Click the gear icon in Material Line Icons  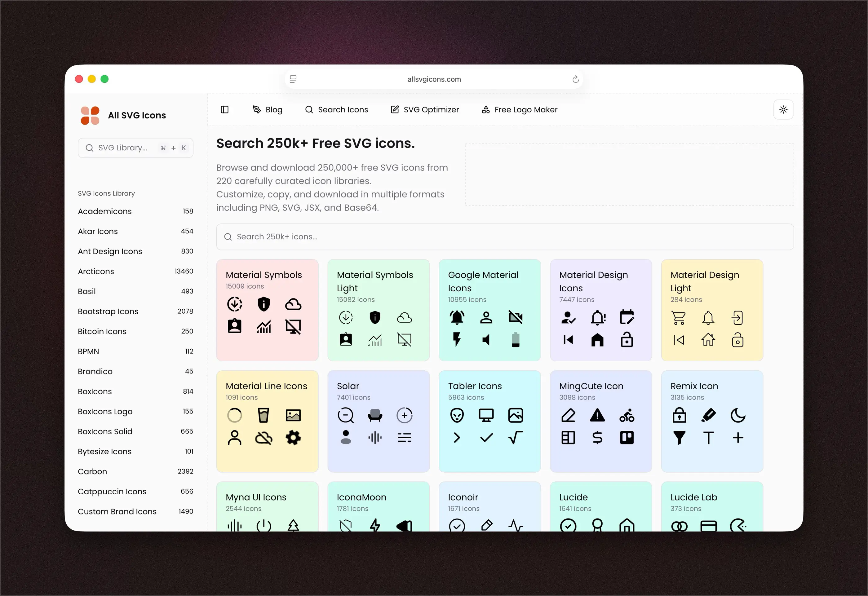click(293, 437)
